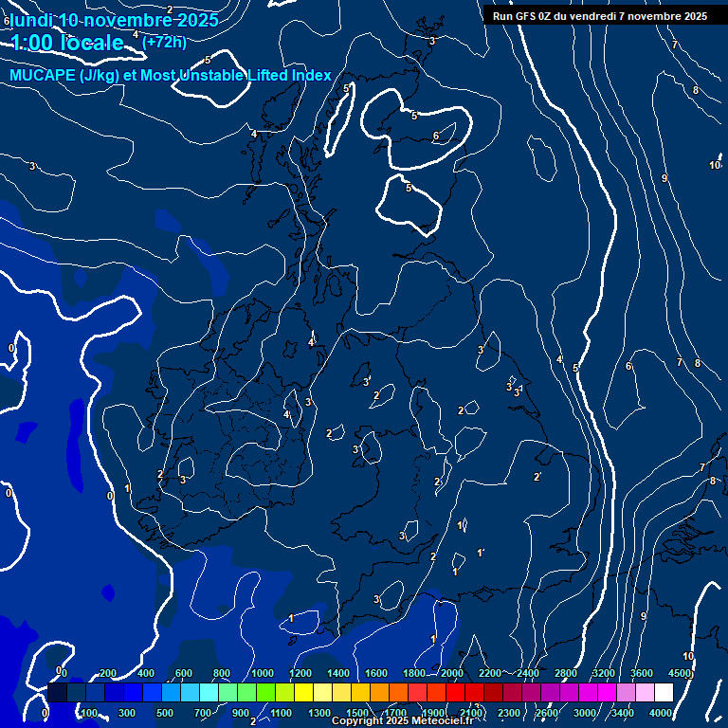Click the '1300' legend value
Screen dimensions: 728x728
319,713
